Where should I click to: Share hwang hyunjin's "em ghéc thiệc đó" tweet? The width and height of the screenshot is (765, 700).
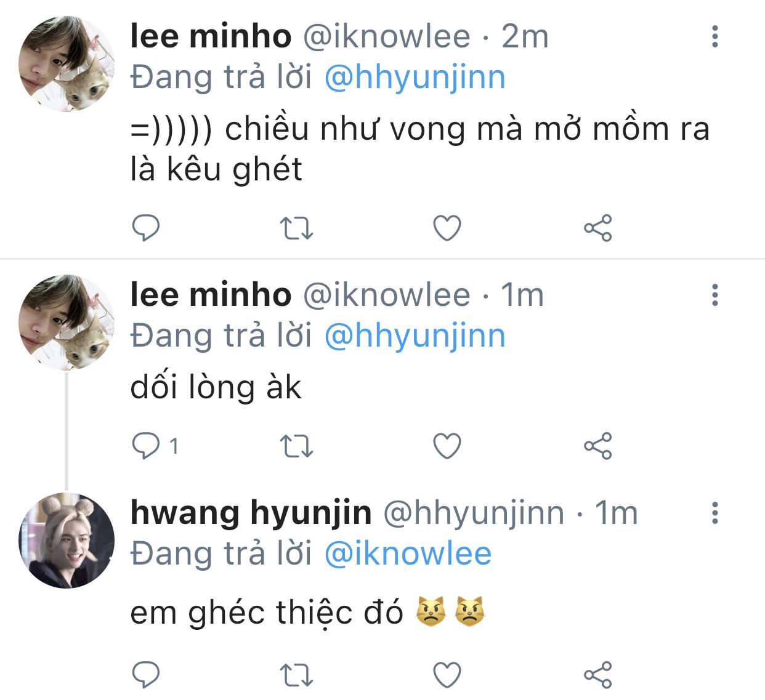[x=597, y=675]
